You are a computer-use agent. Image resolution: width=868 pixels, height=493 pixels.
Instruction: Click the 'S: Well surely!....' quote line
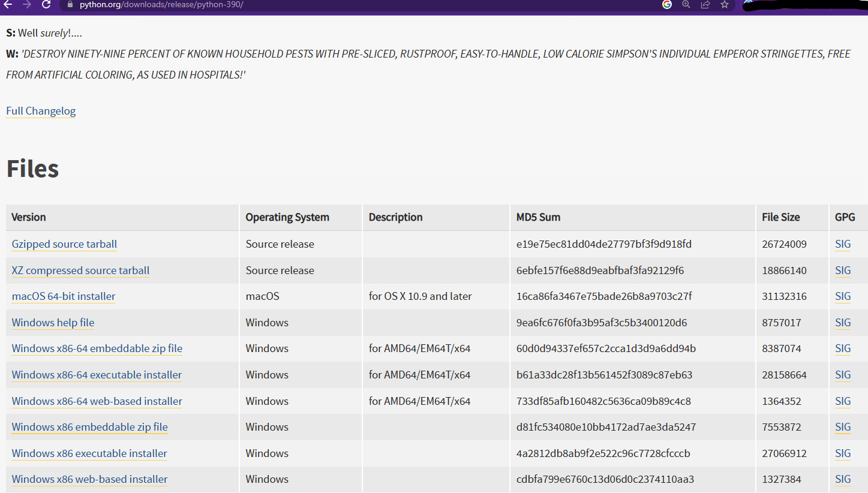click(x=44, y=33)
